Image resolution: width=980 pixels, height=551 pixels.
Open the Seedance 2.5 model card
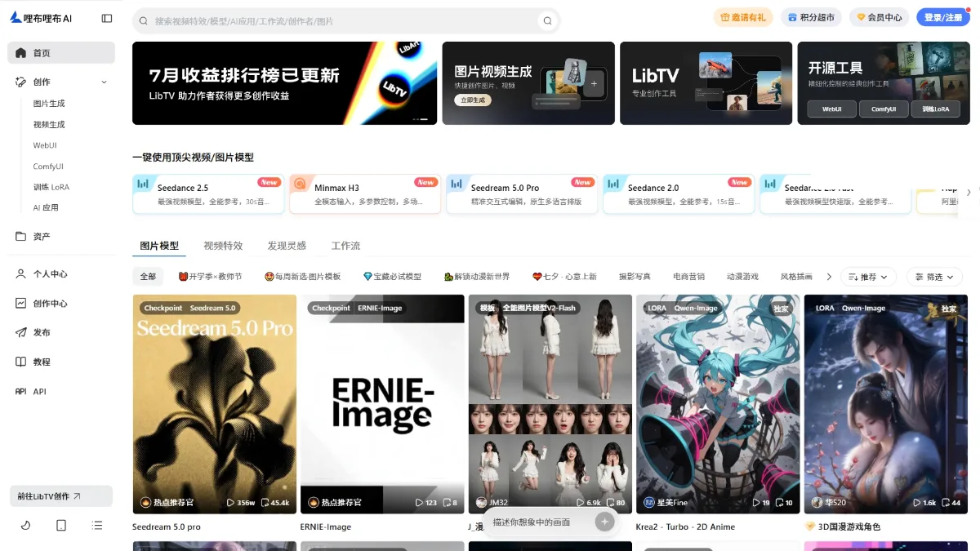point(208,194)
